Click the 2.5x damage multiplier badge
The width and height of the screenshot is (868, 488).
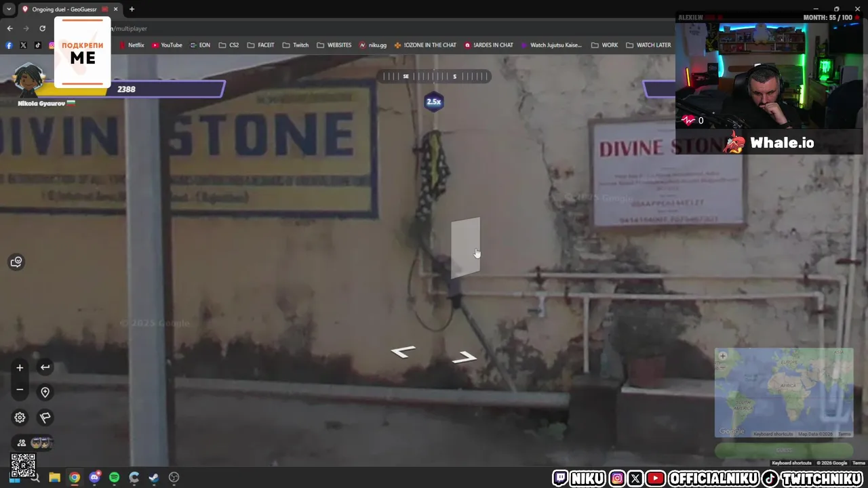pos(433,102)
